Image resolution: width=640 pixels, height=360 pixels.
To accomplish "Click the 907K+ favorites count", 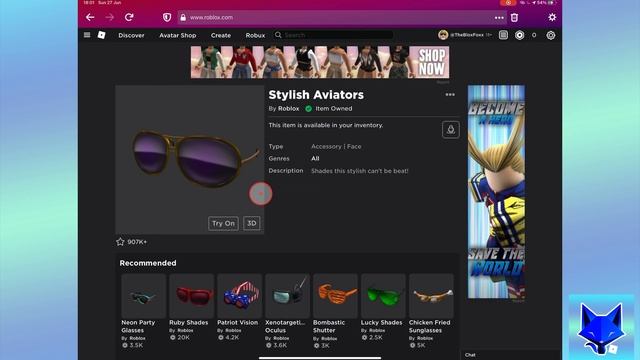I will click(137, 242).
